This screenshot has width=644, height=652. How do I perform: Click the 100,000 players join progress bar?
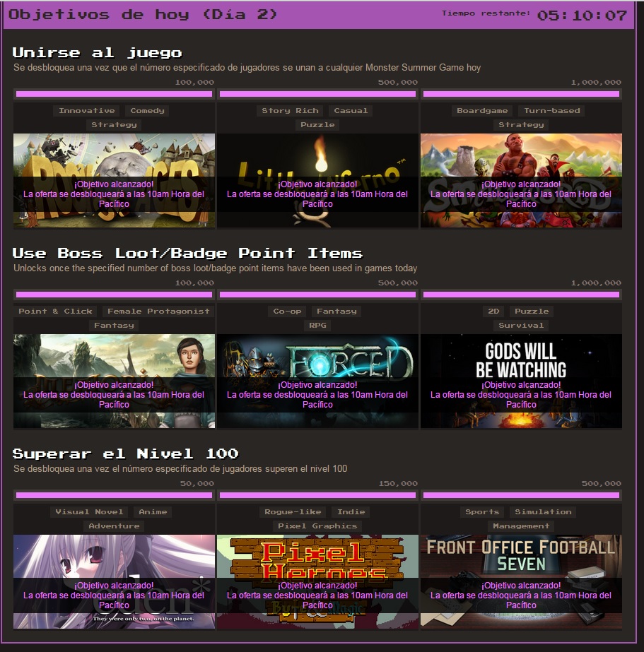[x=114, y=94]
